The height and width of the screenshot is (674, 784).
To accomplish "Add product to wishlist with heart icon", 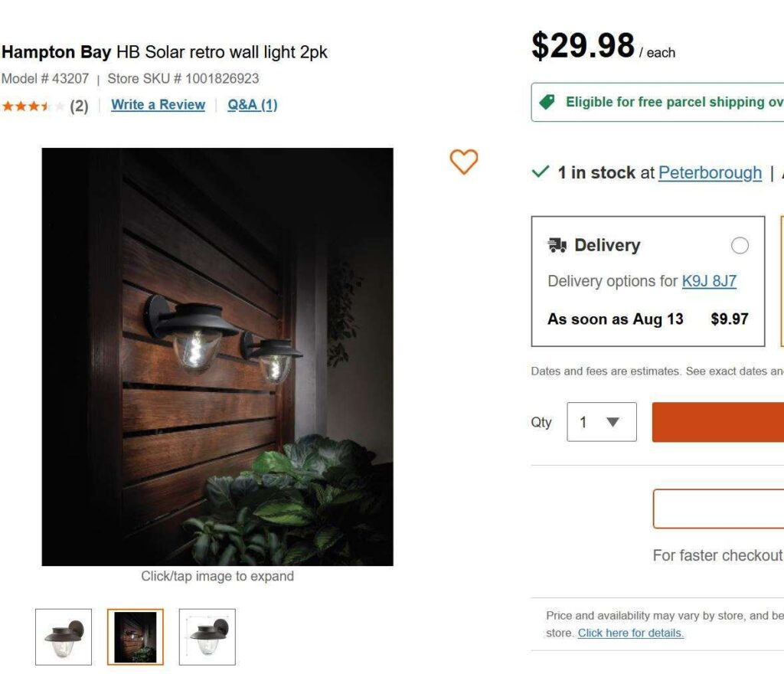I will coord(463,162).
